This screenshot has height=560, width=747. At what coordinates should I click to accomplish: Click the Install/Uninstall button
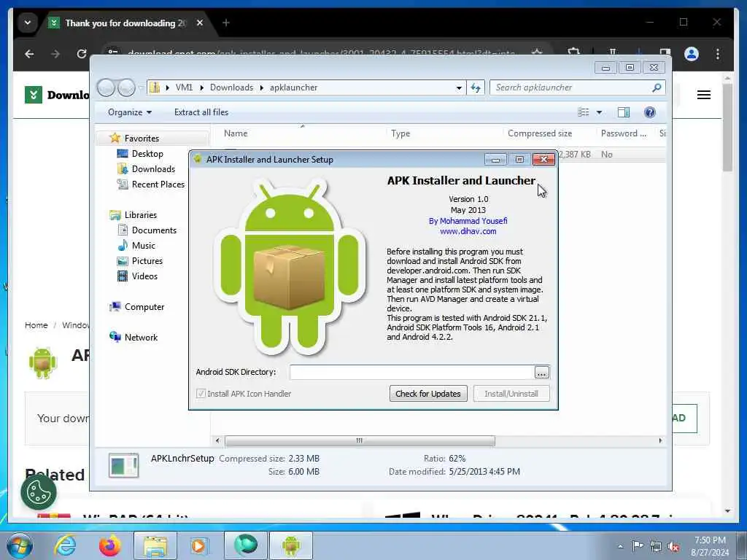(x=511, y=393)
